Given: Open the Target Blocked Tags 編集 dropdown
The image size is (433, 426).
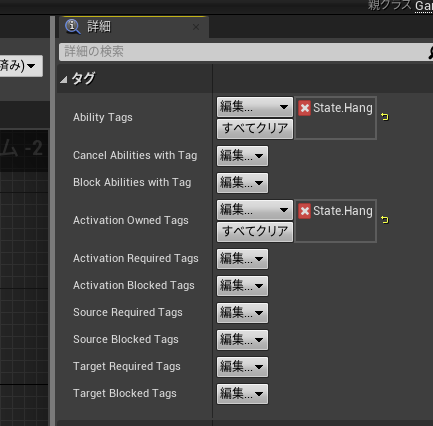Looking at the screenshot, I should click(x=242, y=394).
